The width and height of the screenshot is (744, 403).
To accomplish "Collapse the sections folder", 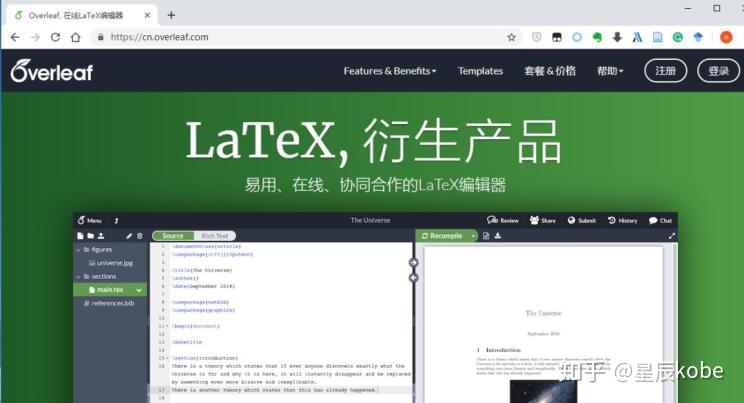I will point(78,276).
